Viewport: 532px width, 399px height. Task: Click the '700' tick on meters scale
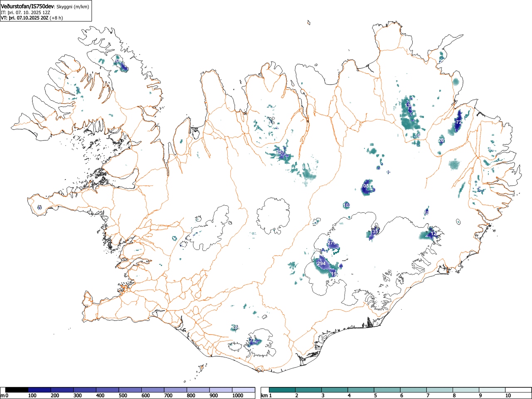coord(169,396)
